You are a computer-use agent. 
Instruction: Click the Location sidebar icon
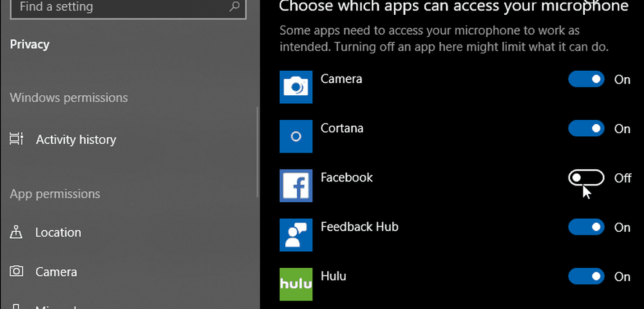17,232
